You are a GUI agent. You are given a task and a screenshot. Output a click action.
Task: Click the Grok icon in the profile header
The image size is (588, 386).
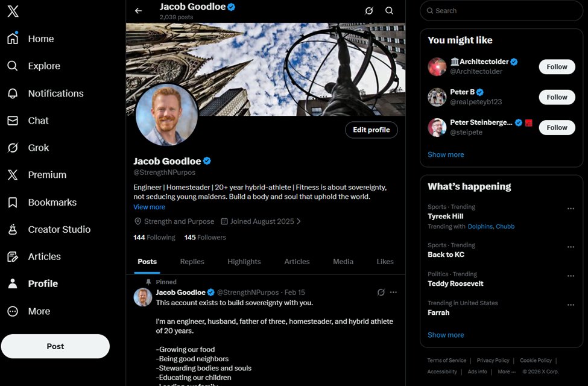click(x=369, y=10)
